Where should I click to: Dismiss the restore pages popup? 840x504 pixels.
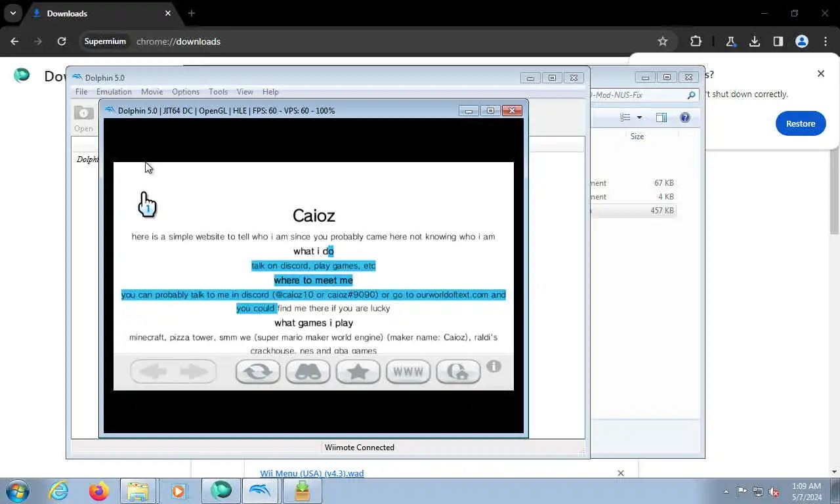(821, 73)
